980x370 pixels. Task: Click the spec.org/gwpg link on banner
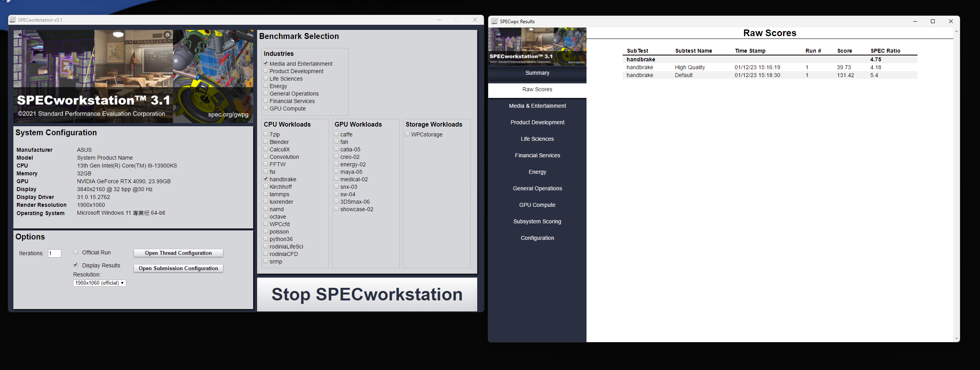pos(228,115)
